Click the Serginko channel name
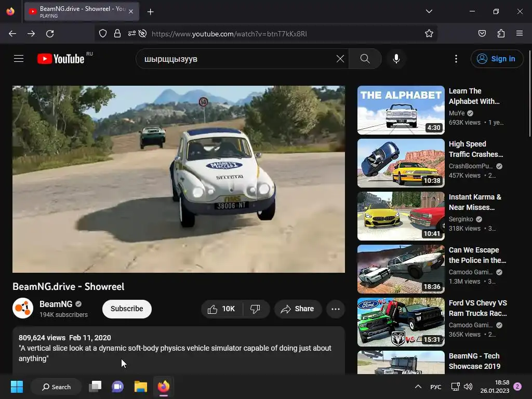The width and height of the screenshot is (532, 399). pos(461,219)
